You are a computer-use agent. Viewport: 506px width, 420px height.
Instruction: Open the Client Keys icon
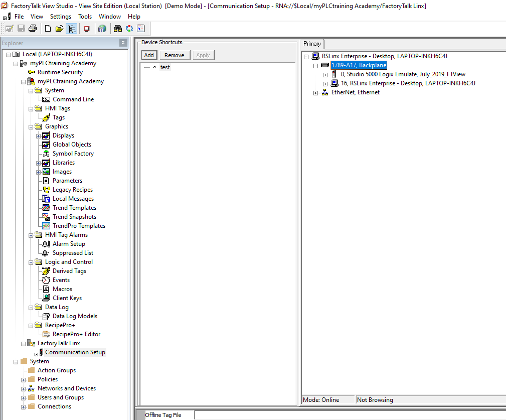tap(46, 298)
